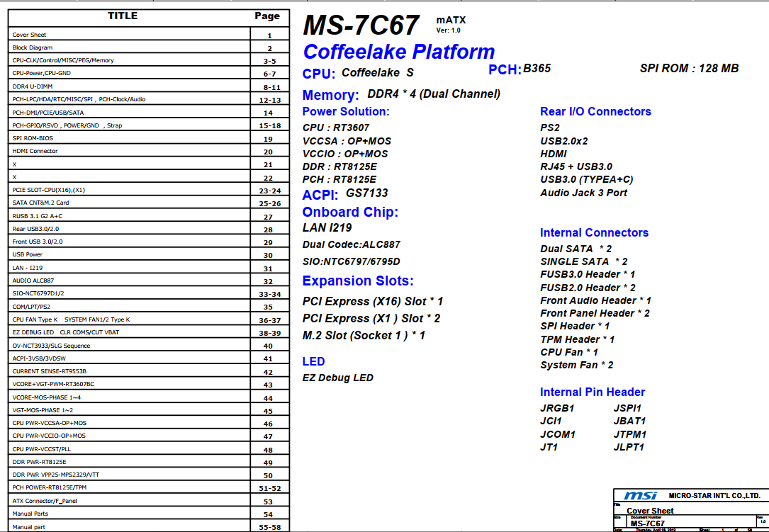Image resolution: width=769 pixels, height=532 pixels.
Task: Click 'ATX Connector/F_Panel' row
Action: tap(149, 501)
